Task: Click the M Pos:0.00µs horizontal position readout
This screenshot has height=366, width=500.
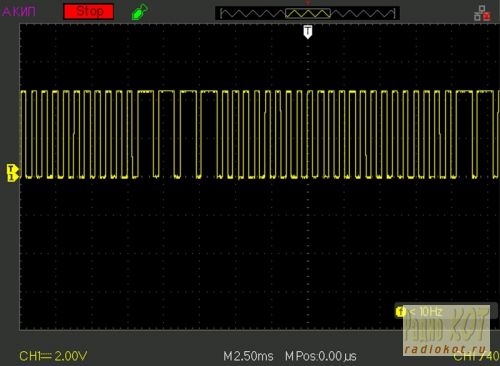Action: coord(321,356)
